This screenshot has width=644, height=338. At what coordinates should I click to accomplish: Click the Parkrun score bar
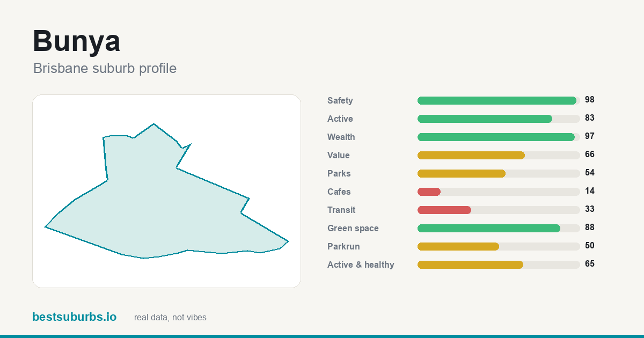(x=499, y=246)
